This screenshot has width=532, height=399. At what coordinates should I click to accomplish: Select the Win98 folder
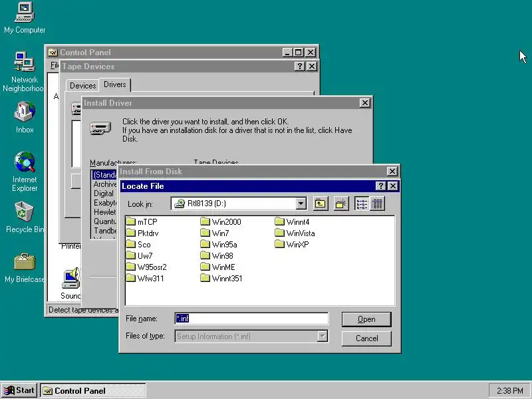click(217, 256)
